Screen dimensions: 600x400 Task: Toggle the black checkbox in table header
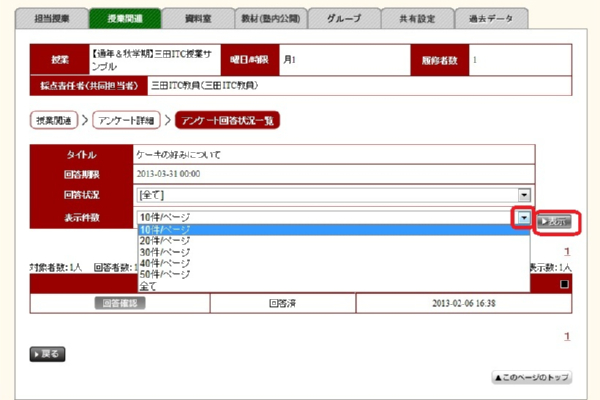click(564, 284)
